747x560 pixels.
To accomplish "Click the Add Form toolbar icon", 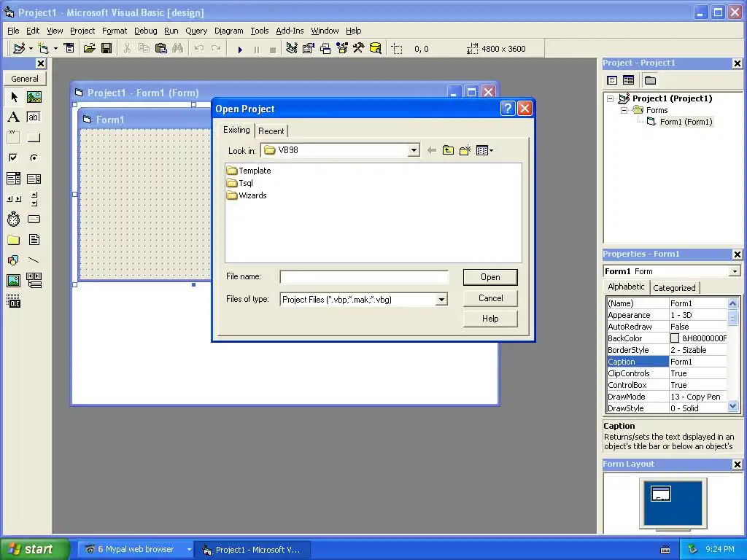I will pyautogui.click(x=43, y=48).
